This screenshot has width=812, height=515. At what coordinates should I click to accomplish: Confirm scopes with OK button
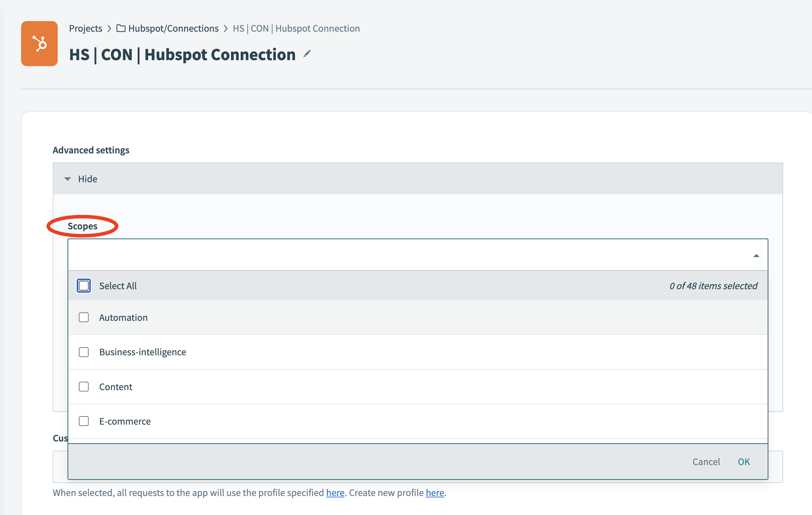click(x=744, y=462)
